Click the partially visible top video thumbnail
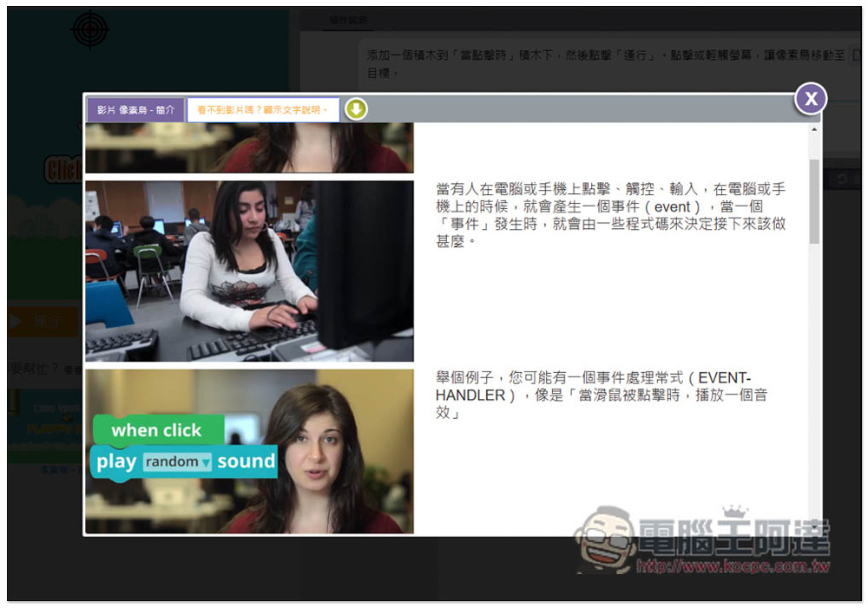Screen dimensions: 868x608 coord(249,147)
